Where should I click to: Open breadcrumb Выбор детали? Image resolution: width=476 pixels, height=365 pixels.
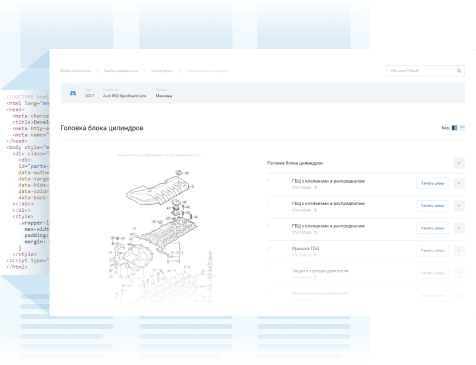pos(162,71)
